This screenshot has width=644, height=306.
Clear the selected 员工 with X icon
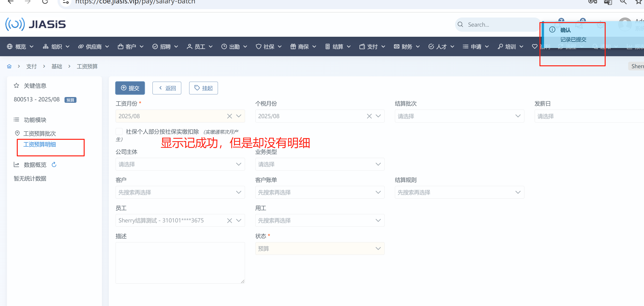(x=229, y=220)
